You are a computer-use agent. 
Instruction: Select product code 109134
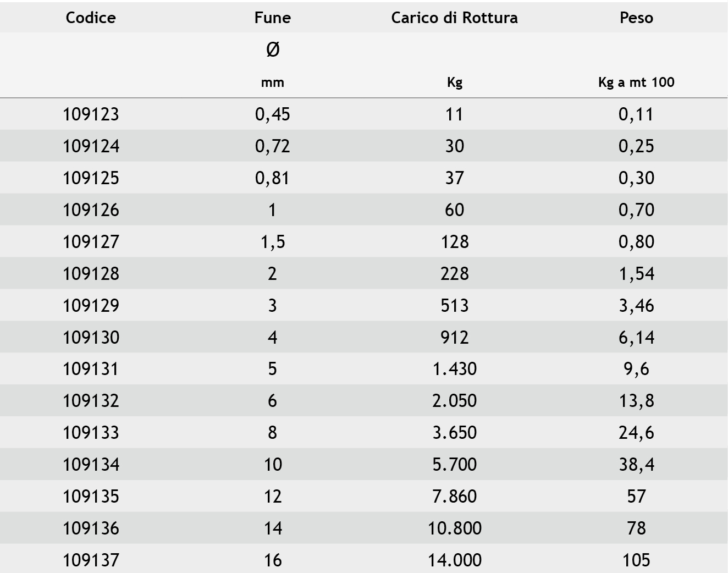(x=91, y=465)
